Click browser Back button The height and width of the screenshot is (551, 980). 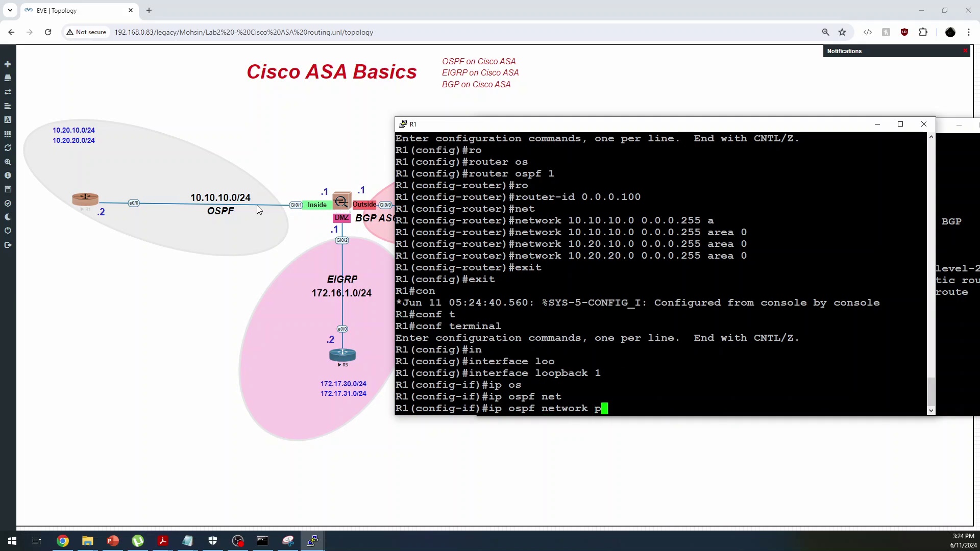coord(11,32)
